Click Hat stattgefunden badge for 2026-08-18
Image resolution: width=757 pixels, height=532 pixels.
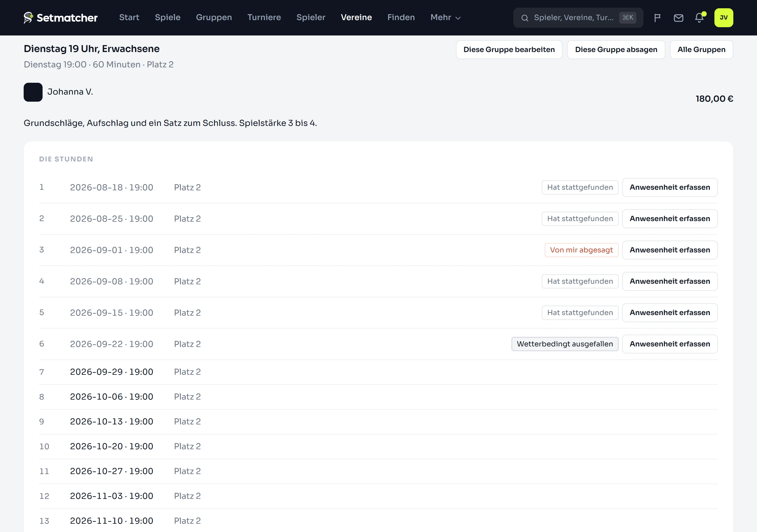pos(580,188)
